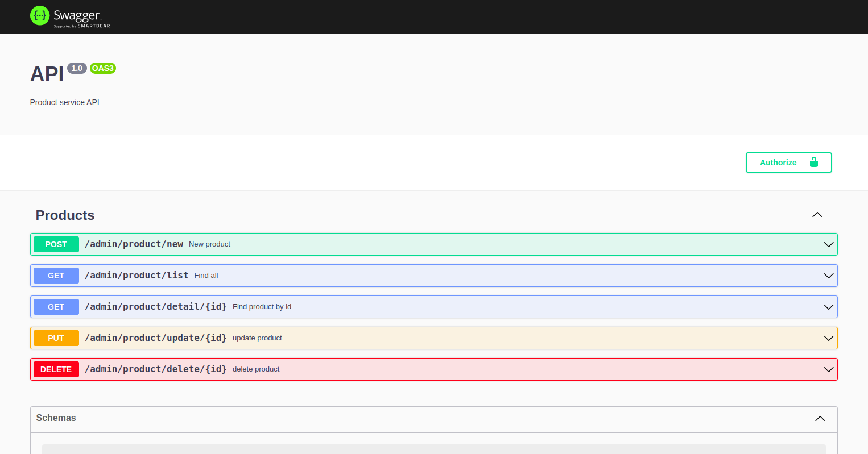868x454 pixels.
Task: Collapse the Schemas section arrow
Action: pos(820,419)
